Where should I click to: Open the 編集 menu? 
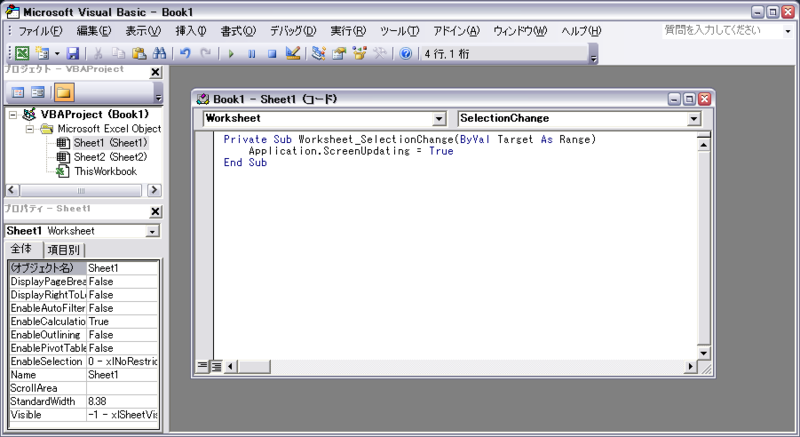[94, 31]
